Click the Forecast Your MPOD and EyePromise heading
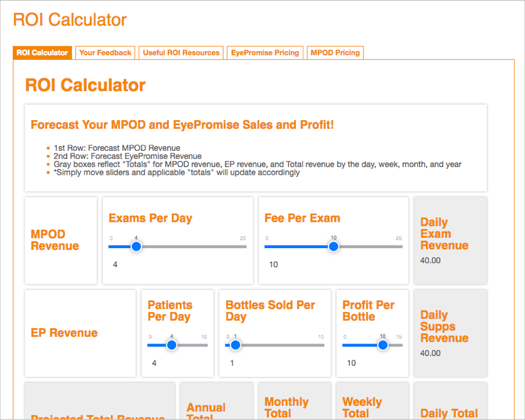 tap(182, 124)
